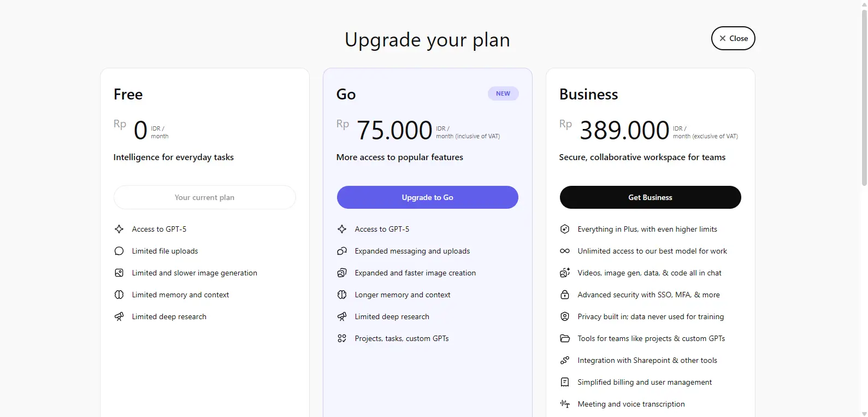Click the padlock icon beside Advanced security with SSO
The image size is (868, 417).
pos(565,295)
